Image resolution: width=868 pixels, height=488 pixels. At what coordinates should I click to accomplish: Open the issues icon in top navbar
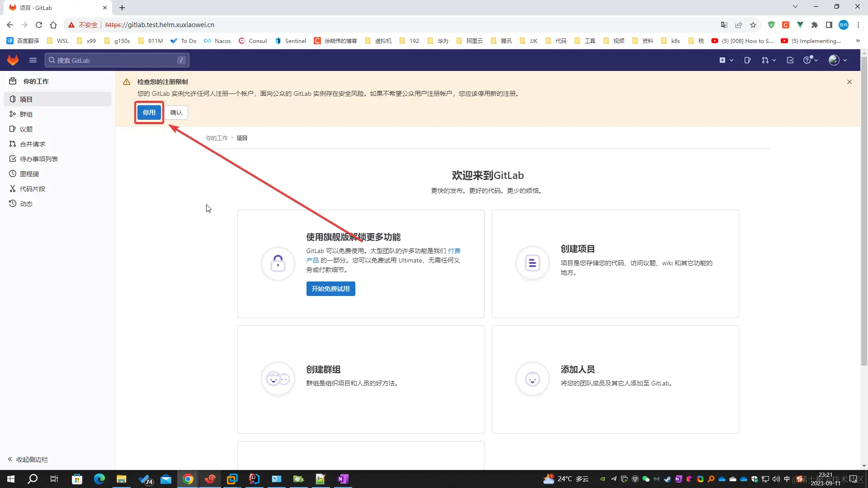tap(747, 60)
